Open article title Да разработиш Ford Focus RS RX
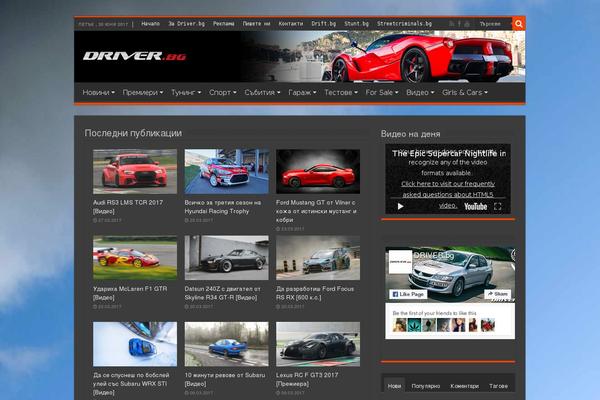This screenshot has width=600, height=400. (x=315, y=293)
